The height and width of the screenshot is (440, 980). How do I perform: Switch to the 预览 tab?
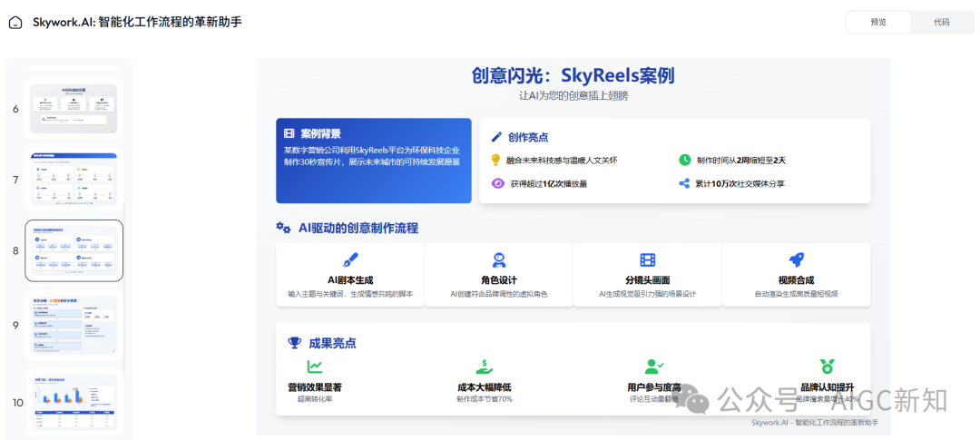tap(878, 23)
